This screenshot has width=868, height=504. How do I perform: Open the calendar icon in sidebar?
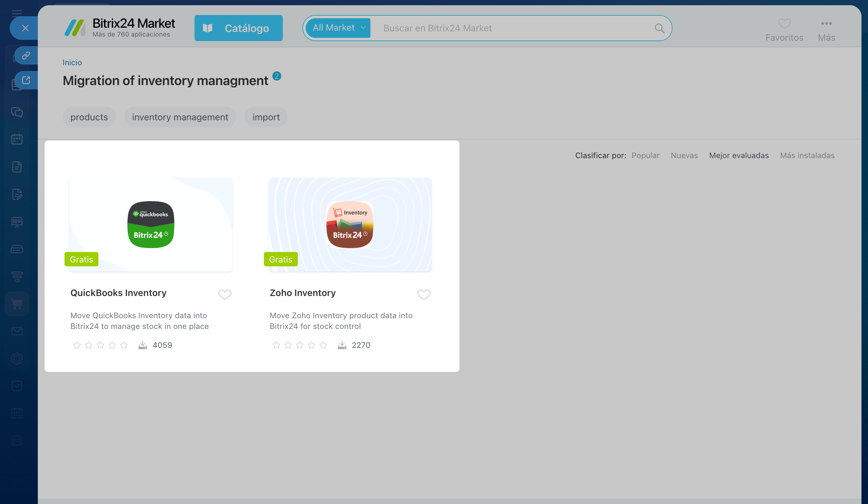17,139
